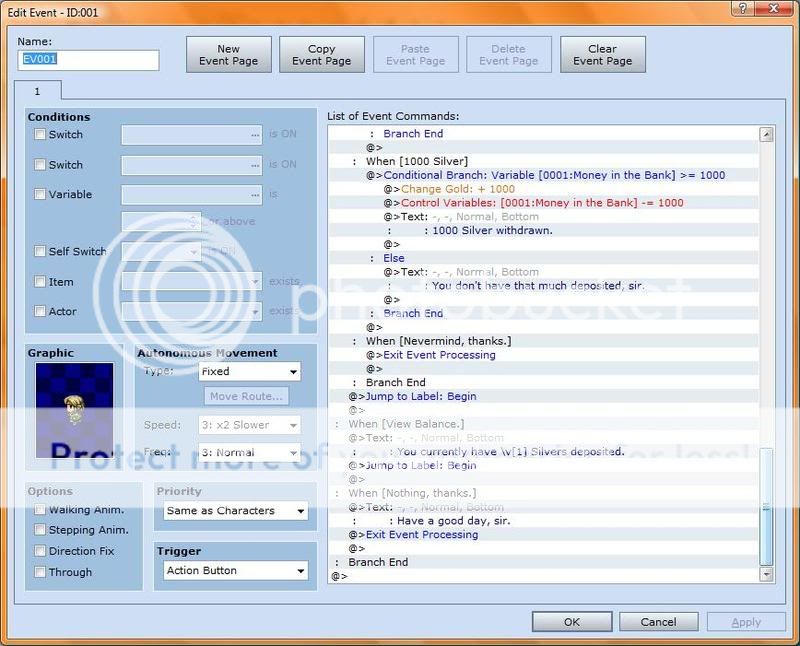This screenshot has width=800, height=646.
Task: Open the Trigger dropdown Action Button
Action: 236,571
